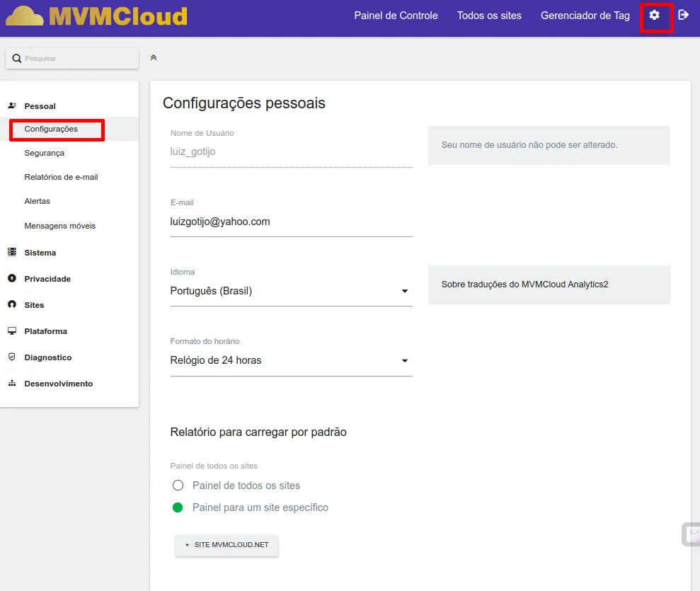Click the logout icon in top bar
The height and width of the screenshot is (591, 700).
[x=683, y=15]
